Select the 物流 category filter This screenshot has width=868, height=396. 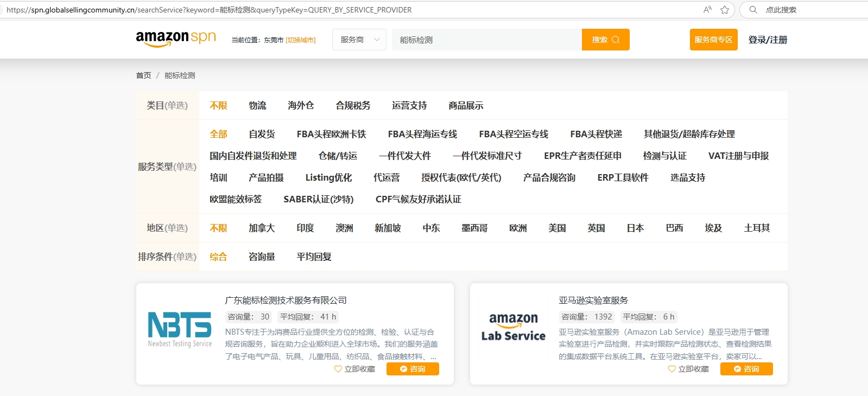click(257, 106)
